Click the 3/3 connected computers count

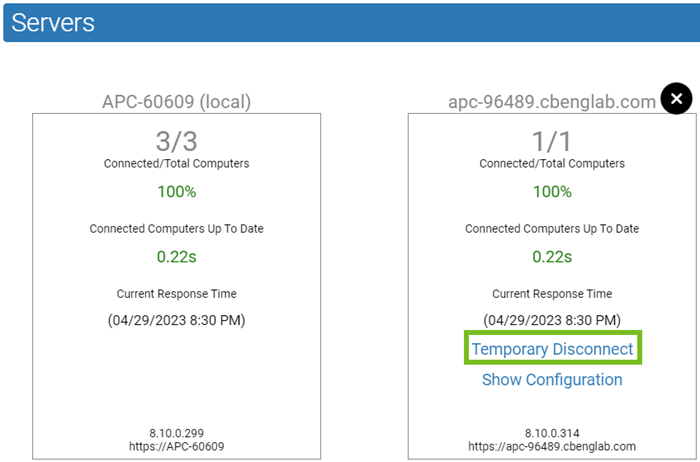(x=176, y=139)
